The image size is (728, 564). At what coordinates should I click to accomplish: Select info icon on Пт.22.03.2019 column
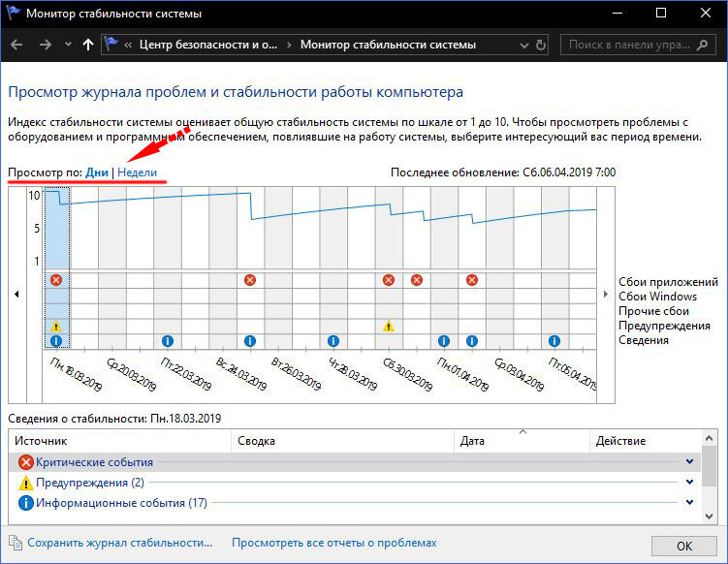click(x=168, y=341)
